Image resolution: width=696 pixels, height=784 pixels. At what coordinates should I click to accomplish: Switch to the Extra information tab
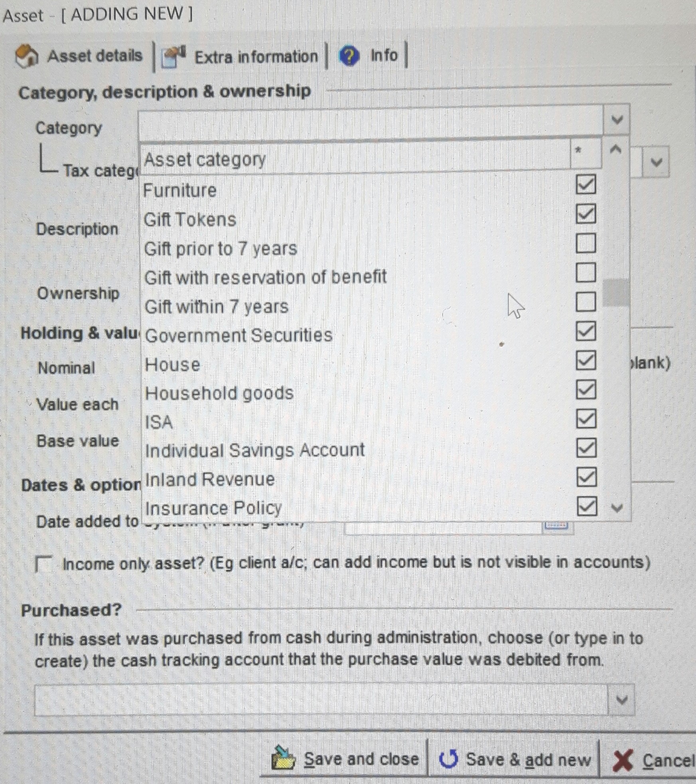[x=256, y=57]
